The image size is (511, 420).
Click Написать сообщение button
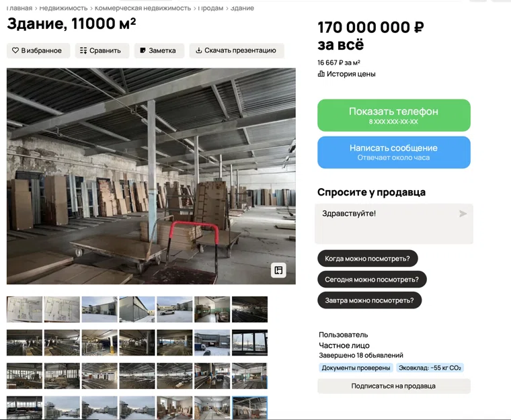tap(394, 152)
